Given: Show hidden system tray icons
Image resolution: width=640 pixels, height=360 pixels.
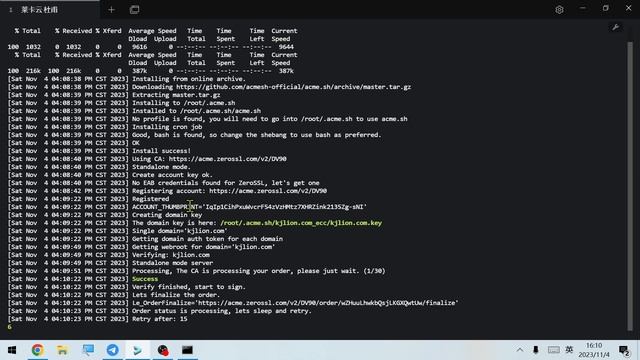Looking at the screenshot, I should coord(520,350).
